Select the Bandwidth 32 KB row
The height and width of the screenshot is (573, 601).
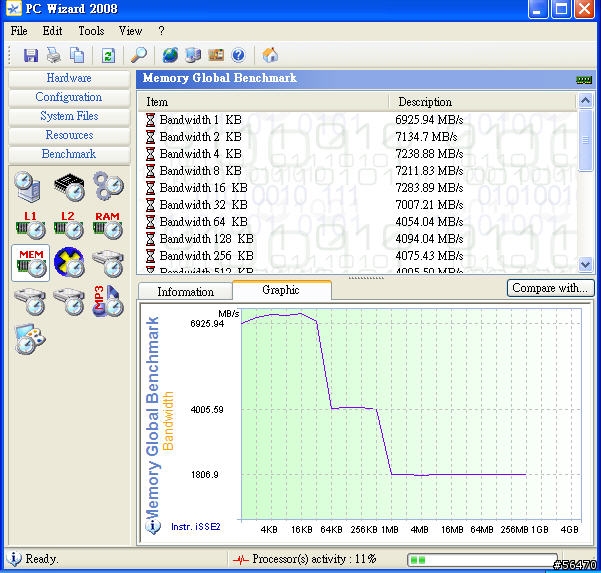pyautogui.click(x=357, y=205)
